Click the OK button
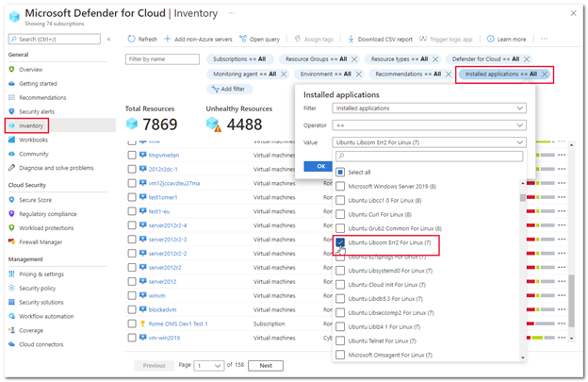588x382 pixels. click(318, 166)
